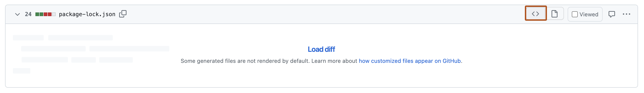Open the three-dot file options menu

point(626,14)
